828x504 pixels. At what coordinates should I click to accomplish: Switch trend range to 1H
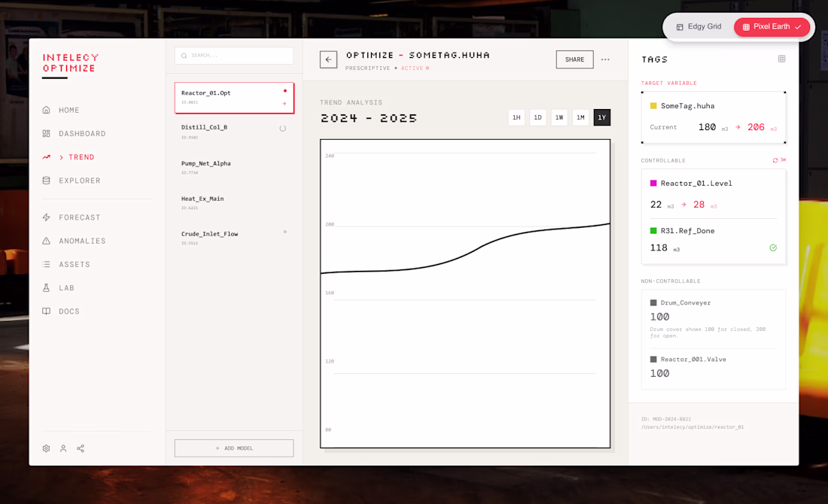516,117
